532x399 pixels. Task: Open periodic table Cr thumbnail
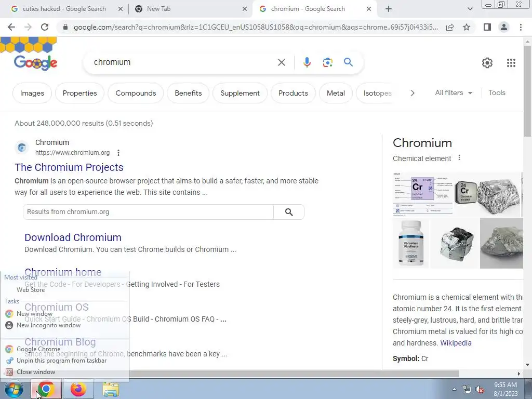point(422,194)
